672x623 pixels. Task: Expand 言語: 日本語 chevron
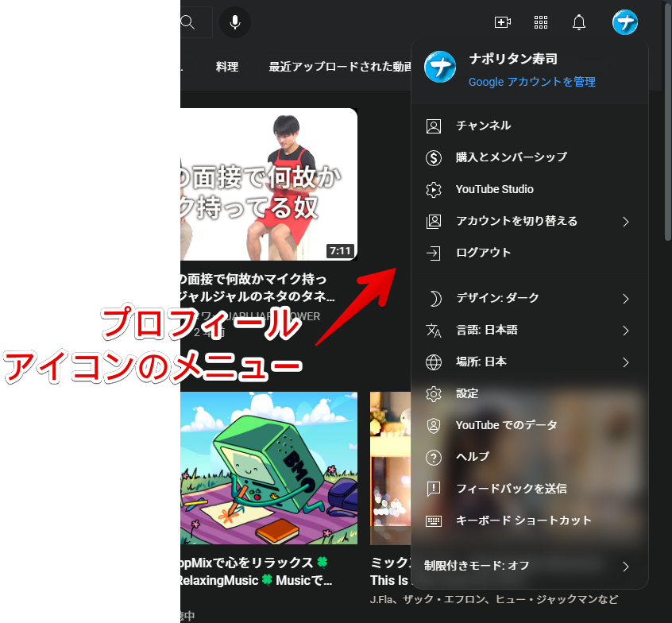(626, 331)
